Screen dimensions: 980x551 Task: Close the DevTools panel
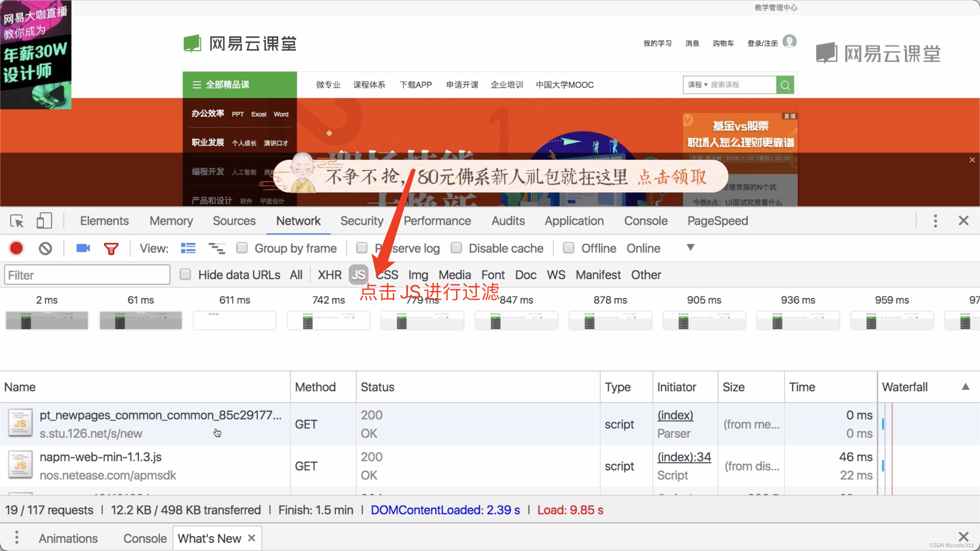963,220
